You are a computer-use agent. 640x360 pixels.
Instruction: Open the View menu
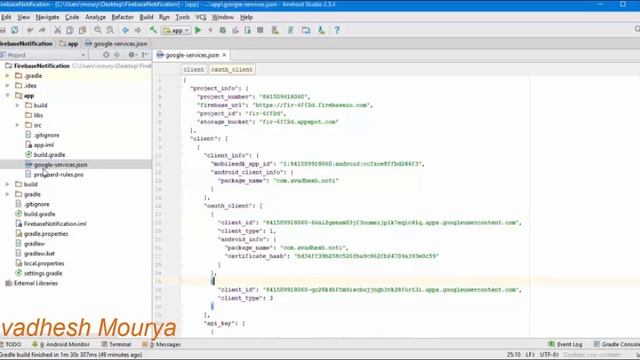click(x=23, y=17)
